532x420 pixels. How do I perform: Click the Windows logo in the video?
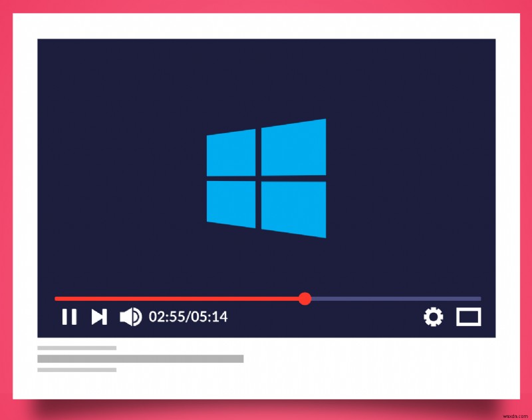267,178
